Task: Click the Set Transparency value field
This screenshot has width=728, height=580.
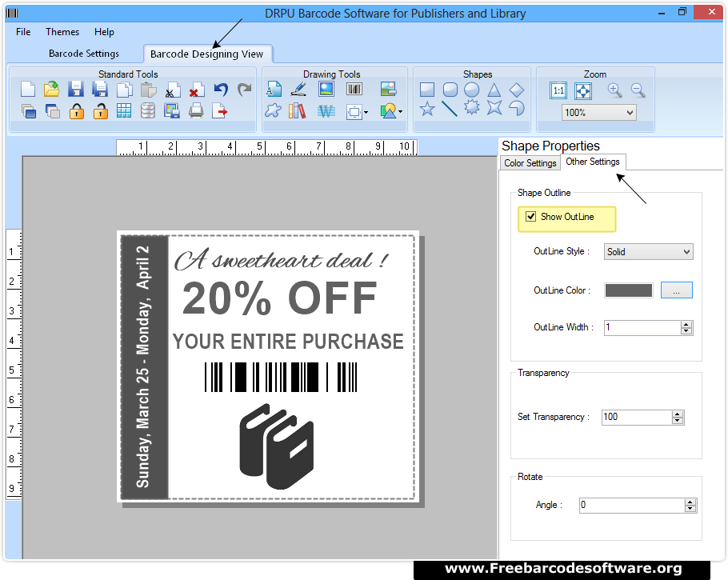Action: 636,417
